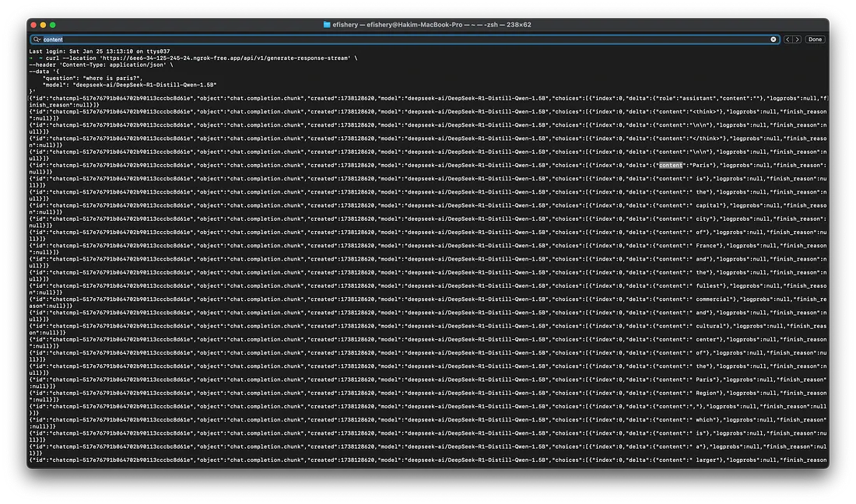Click the "Last login: Sat Jan 25" line
This screenshot has width=856, height=504.
pos(100,51)
